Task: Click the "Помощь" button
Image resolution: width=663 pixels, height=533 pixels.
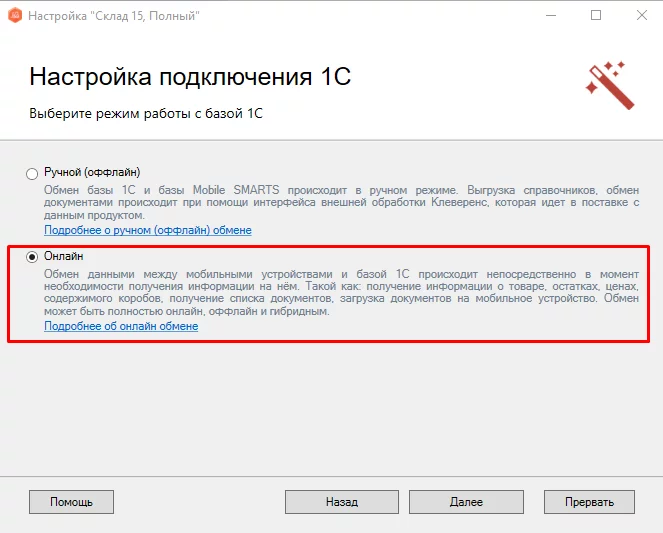Action: tap(71, 502)
